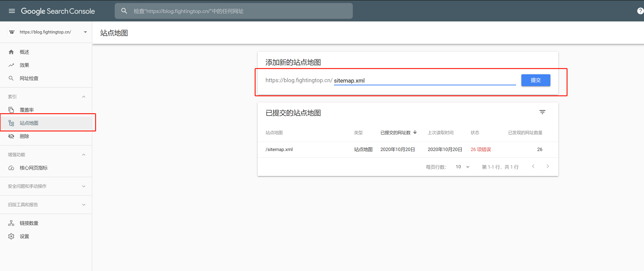Expand 旧版工具和报告 section
Screen dimensions: 644x271
(x=84, y=205)
